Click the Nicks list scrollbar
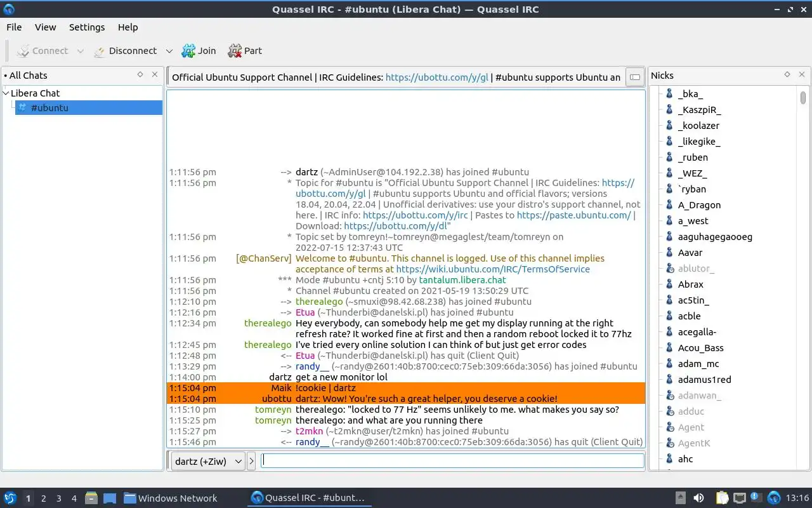This screenshot has width=812, height=508. [803, 98]
